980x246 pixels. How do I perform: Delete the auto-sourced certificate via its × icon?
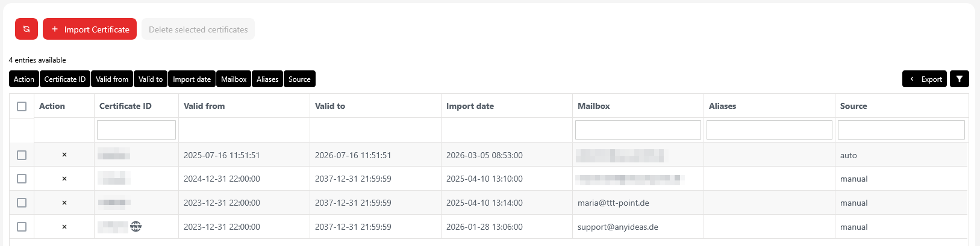pyautogui.click(x=64, y=155)
